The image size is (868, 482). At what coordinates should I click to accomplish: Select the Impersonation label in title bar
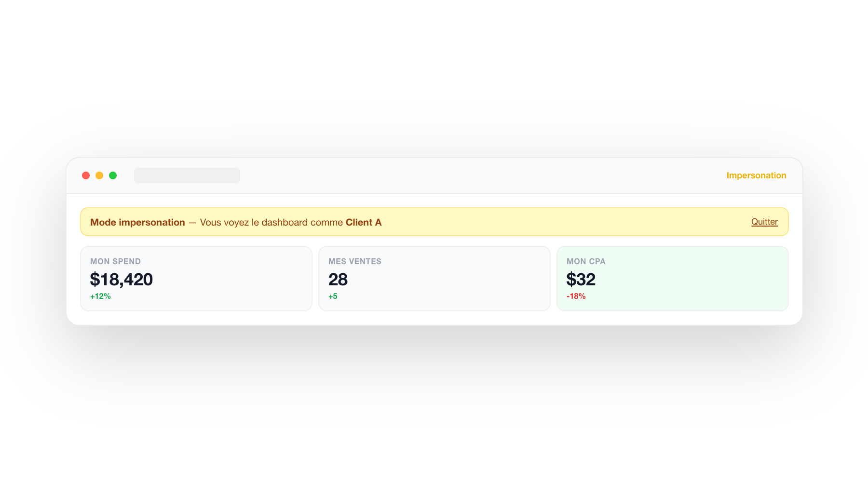tap(756, 175)
